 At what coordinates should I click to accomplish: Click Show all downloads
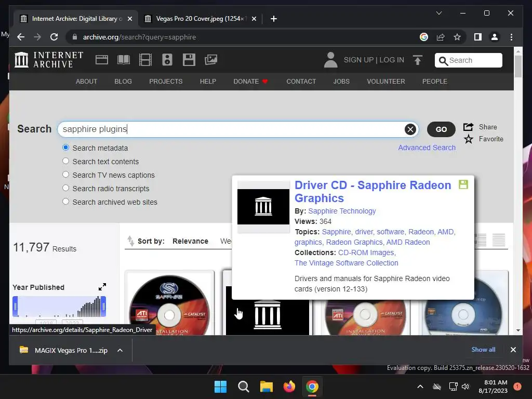tap(483, 350)
